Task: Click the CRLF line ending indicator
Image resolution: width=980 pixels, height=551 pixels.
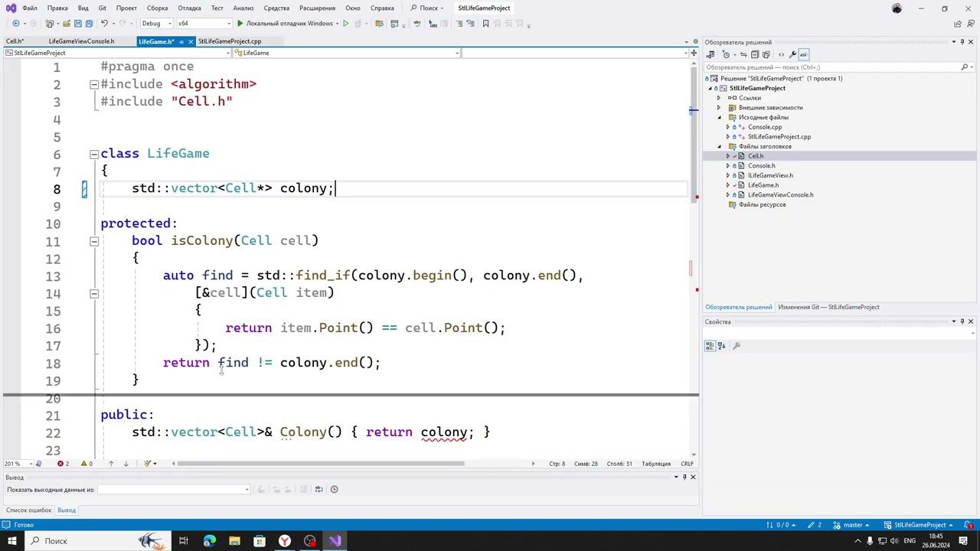Action: 687,464
